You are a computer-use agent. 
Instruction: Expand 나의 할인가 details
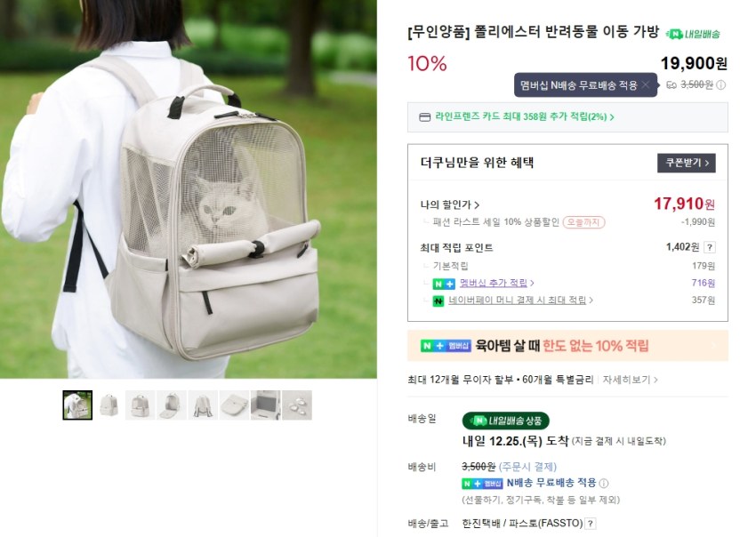(x=449, y=204)
